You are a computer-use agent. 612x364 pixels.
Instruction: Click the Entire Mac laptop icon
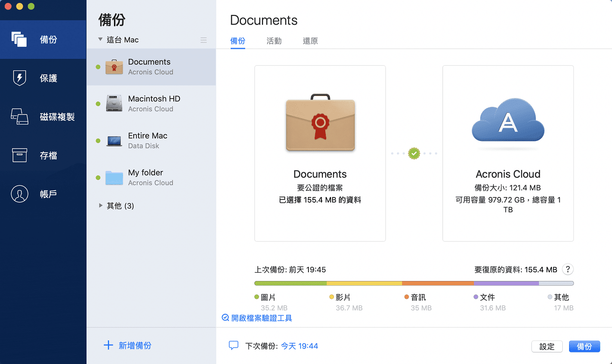114,140
